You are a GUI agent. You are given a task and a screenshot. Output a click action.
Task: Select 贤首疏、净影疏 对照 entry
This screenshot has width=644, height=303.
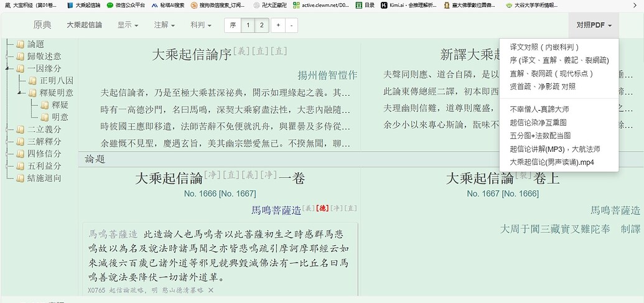[x=559, y=86]
